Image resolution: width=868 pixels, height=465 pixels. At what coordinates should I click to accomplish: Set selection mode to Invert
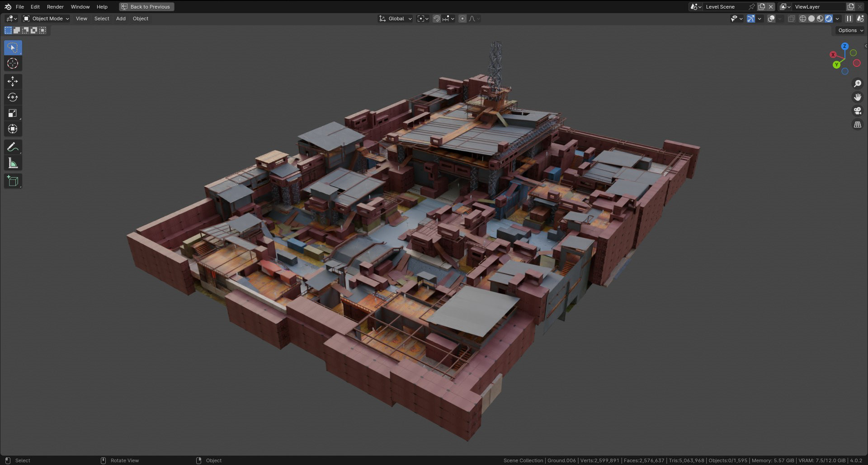coord(34,30)
